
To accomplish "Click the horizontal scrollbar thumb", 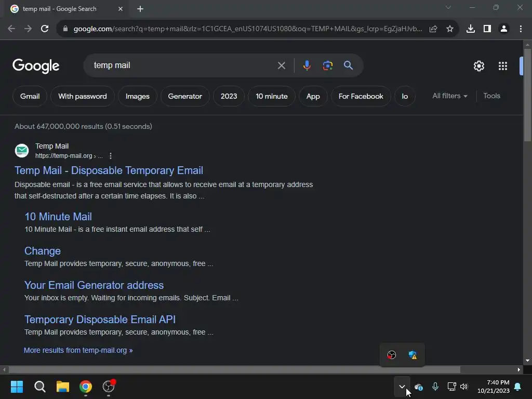I will [x=234, y=369].
